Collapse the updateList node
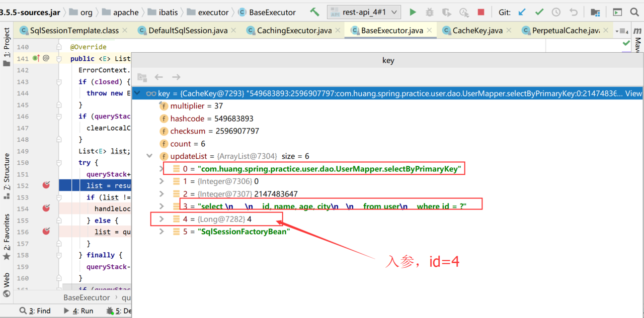The image size is (644, 318). (149, 156)
